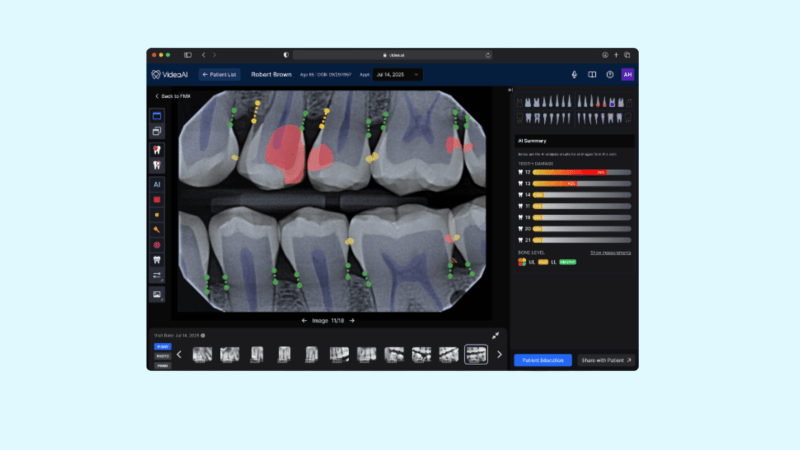This screenshot has width=800, height=450.
Task: Open the second x-ray thumbnail
Action: (x=230, y=355)
